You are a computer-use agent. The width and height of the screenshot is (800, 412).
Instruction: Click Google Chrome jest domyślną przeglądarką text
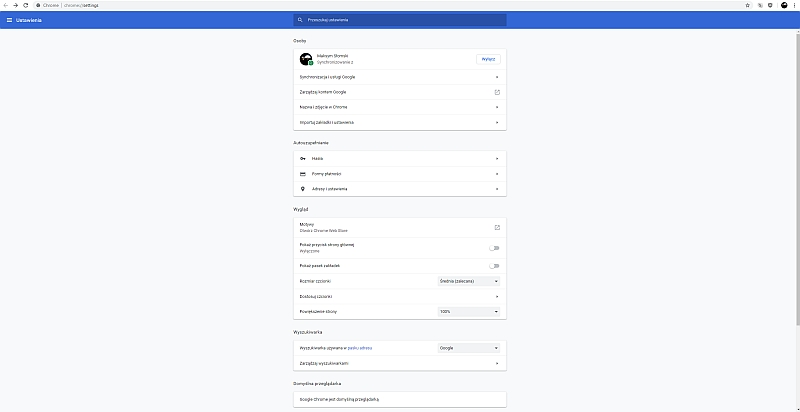pyautogui.click(x=339, y=399)
